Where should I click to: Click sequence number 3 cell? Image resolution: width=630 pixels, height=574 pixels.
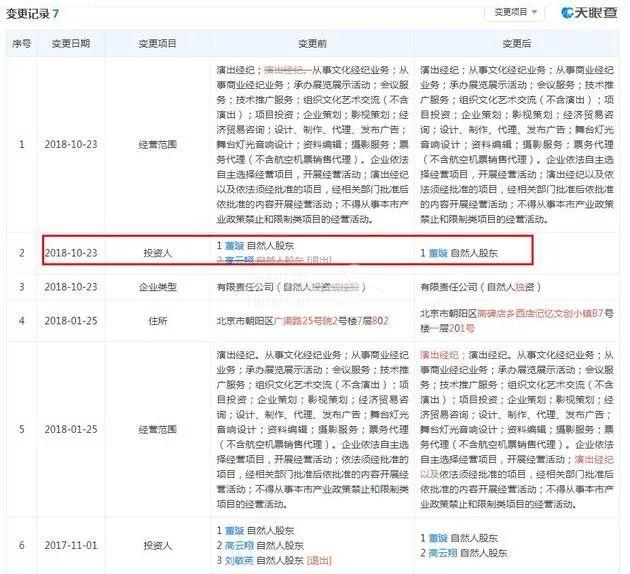(22, 287)
